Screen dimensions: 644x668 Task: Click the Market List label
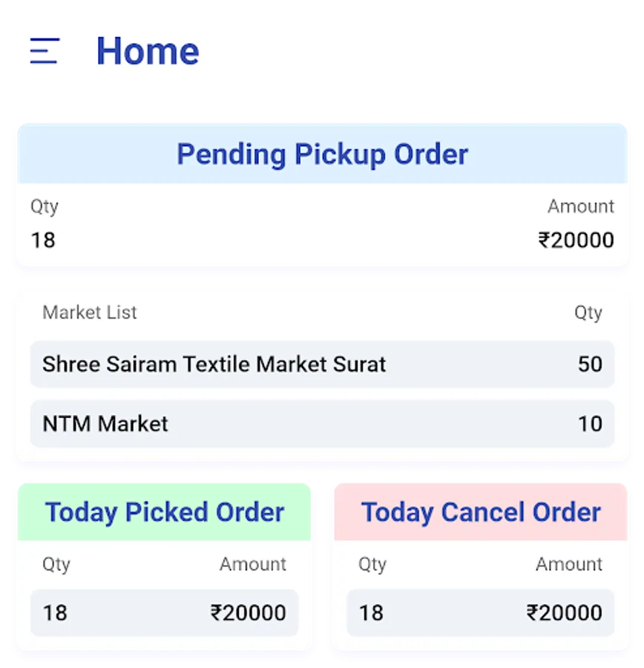pyautogui.click(x=90, y=312)
